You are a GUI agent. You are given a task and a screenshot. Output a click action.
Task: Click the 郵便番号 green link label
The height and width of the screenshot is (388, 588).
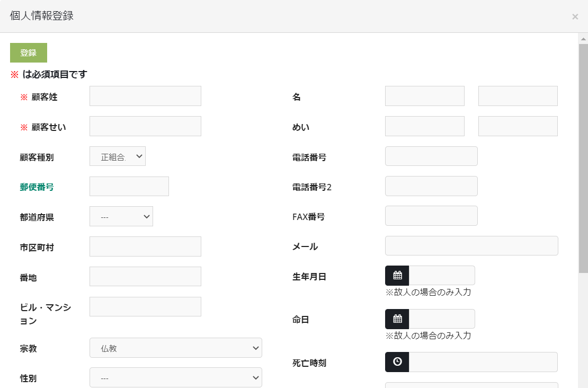(x=37, y=187)
